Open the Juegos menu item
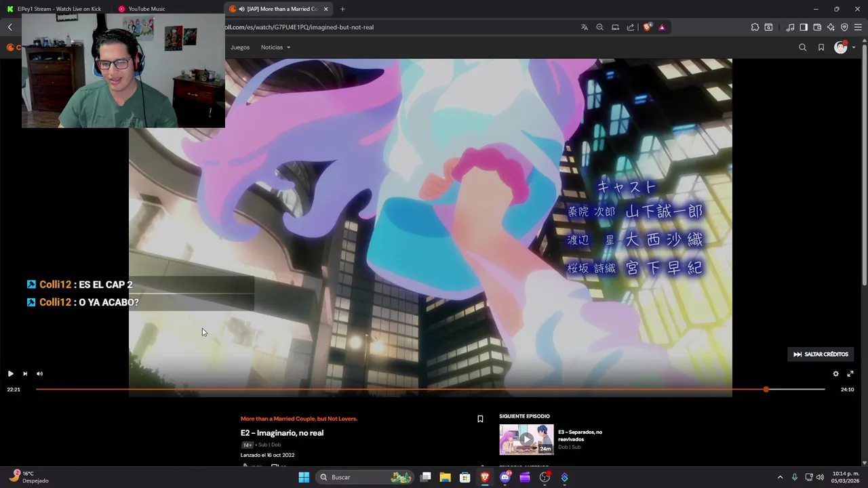Screen dimensions: 868x488 point(240,47)
